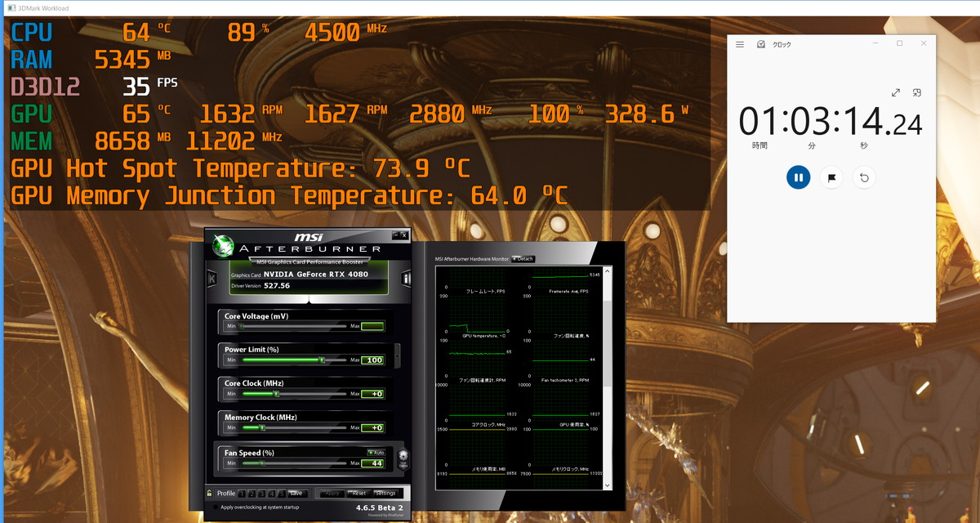Image resolution: width=980 pixels, height=523 pixels.
Task: Open Afterburner info panel with the i icon
Action: 407,278
